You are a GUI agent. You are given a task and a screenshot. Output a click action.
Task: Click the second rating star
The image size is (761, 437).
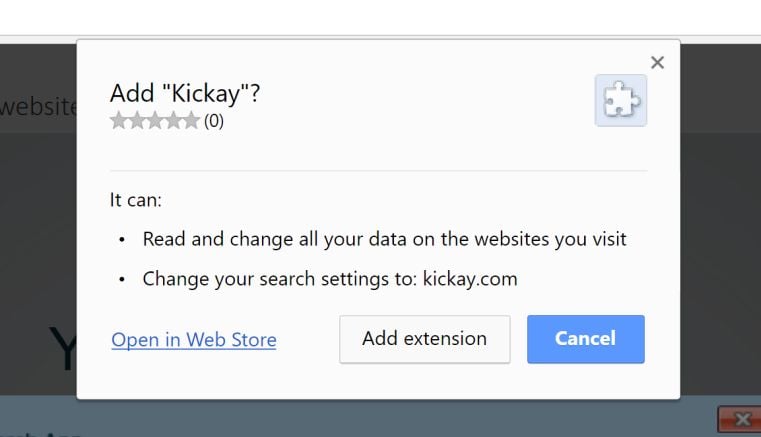pos(137,121)
